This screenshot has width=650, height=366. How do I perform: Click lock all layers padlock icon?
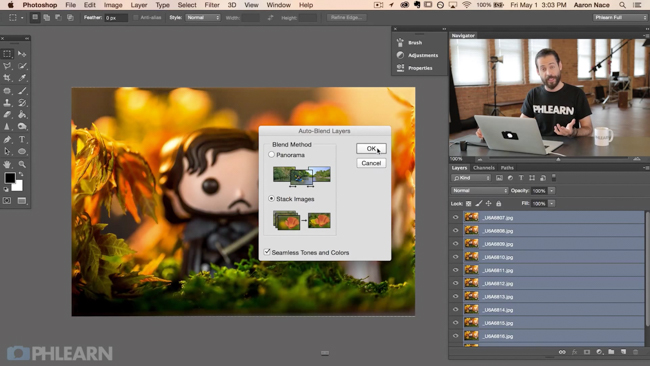coord(499,204)
